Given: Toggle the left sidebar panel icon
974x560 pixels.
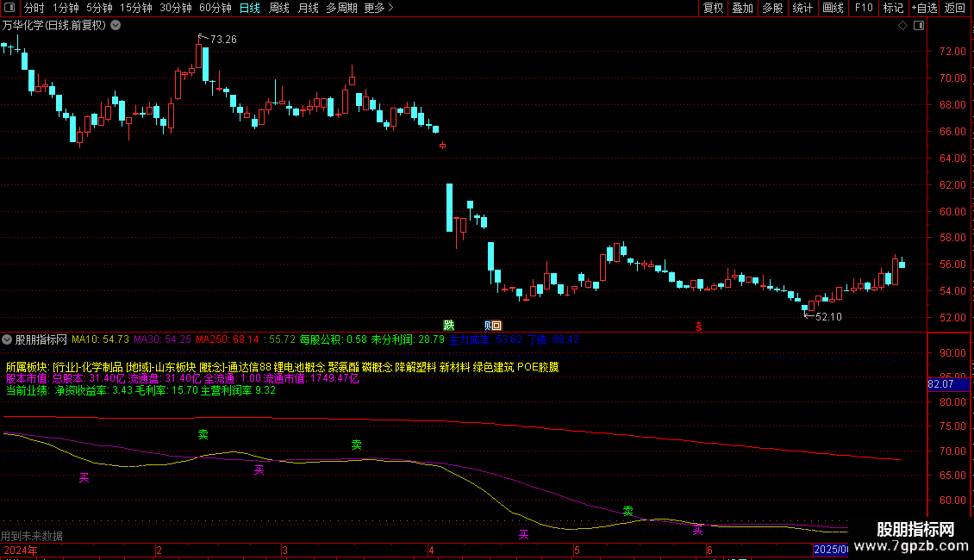Looking at the screenshot, I should click(x=9, y=8).
